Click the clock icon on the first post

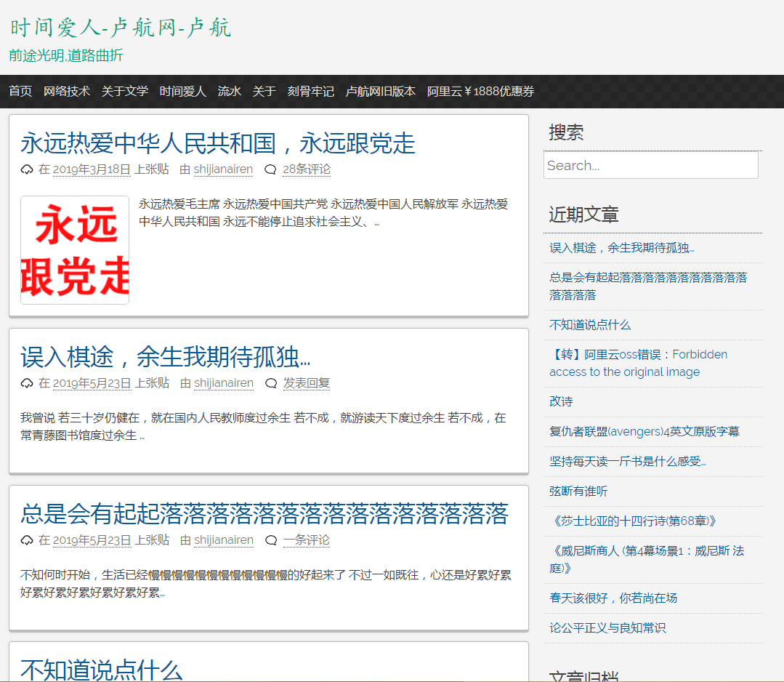point(26,169)
